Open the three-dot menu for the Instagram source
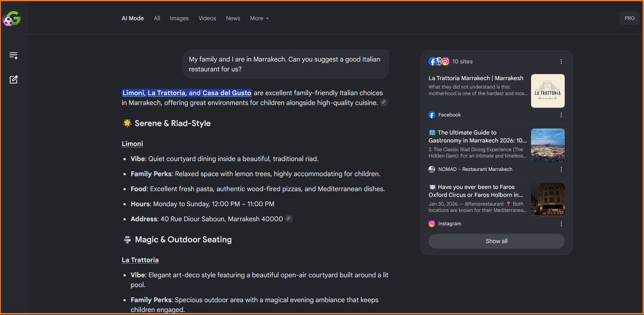Screen dimensions: 644x315 tap(561, 224)
